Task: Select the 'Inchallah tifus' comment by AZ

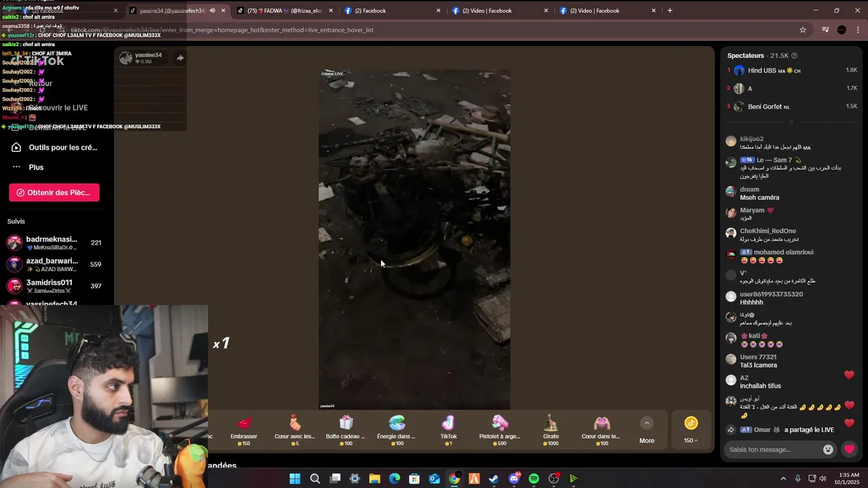Action: [760, 386]
